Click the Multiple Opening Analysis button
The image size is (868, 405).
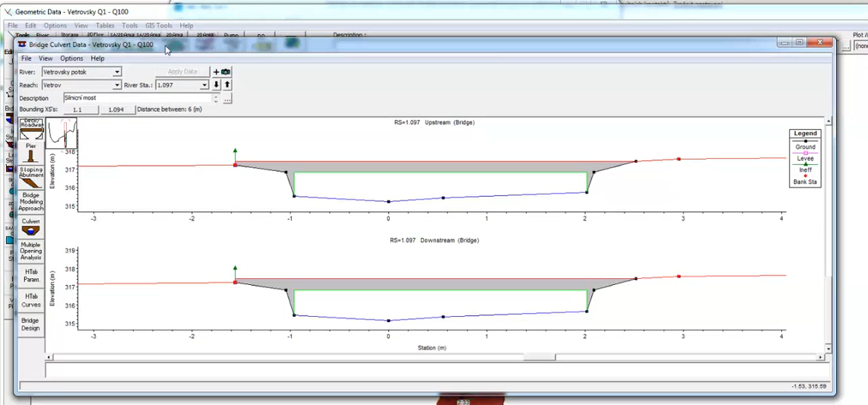[x=31, y=252]
